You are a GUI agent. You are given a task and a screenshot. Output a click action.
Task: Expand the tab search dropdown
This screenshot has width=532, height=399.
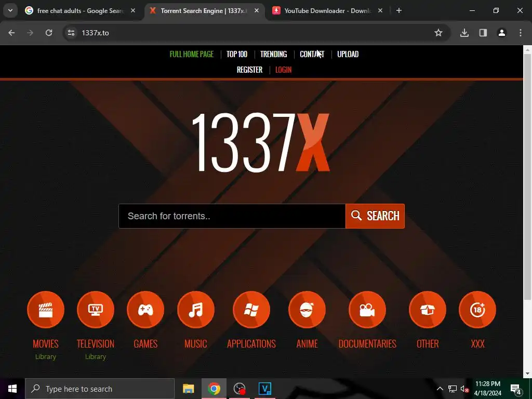click(10, 10)
